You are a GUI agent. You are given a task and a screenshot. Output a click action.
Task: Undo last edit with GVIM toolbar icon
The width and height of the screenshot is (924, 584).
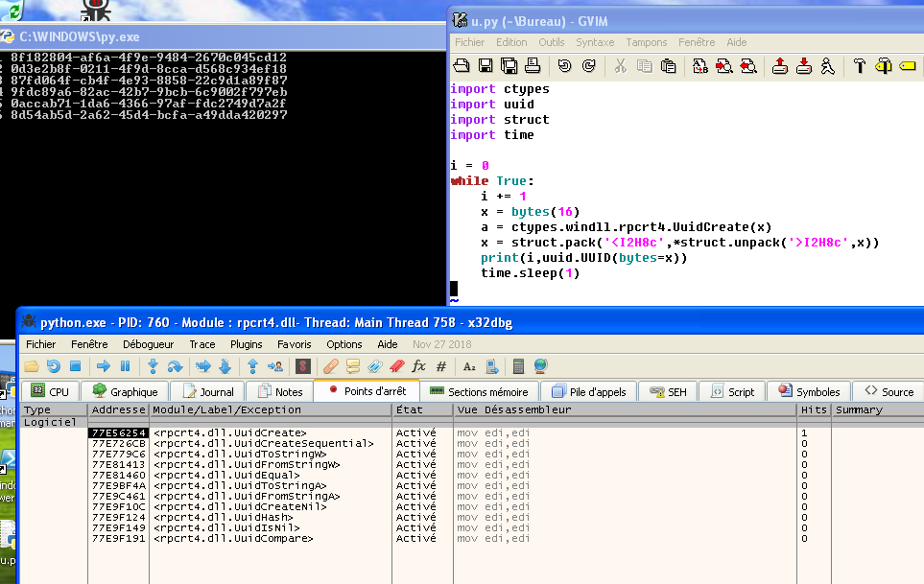pos(563,67)
